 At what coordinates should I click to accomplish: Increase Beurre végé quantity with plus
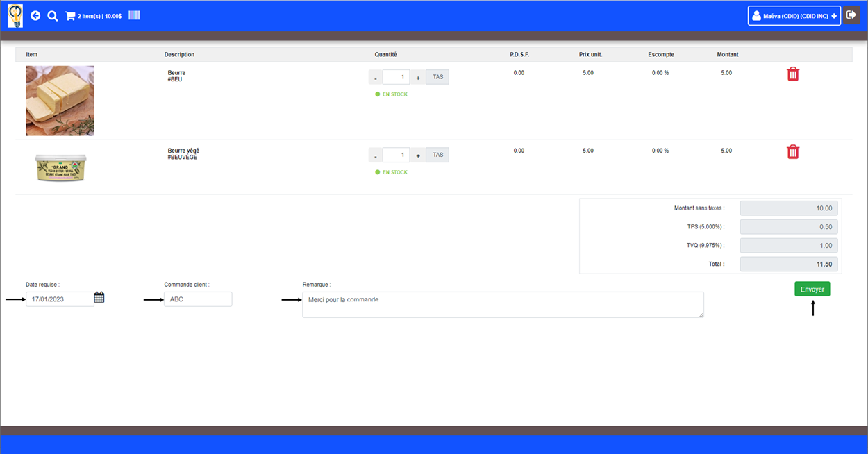pos(417,155)
